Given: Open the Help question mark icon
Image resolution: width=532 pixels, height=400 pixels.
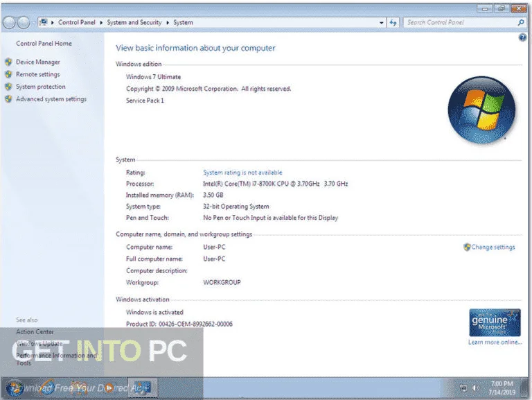Looking at the screenshot, I should coord(522,37).
